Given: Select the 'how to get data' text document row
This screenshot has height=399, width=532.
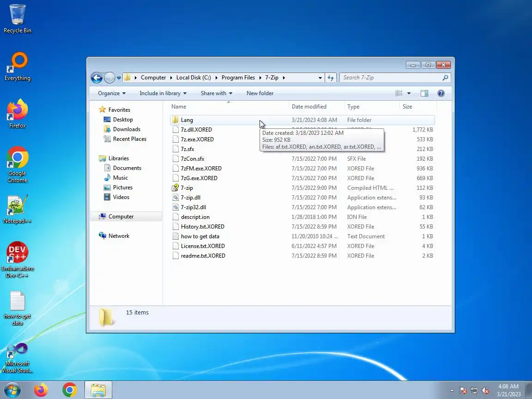Looking at the screenshot, I should pos(302,236).
